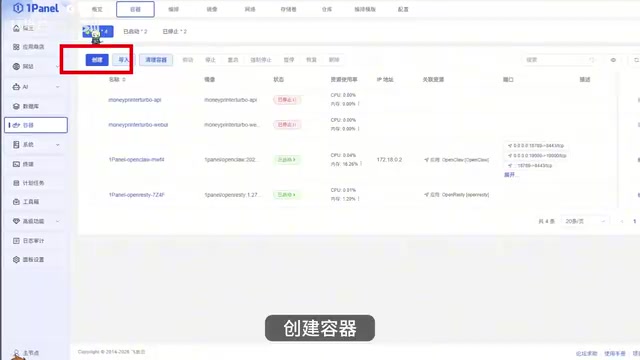This screenshot has width=640, height=360.
Task: Click the OpenClaw app jump icon in related resources
Action: coord(427,160)
